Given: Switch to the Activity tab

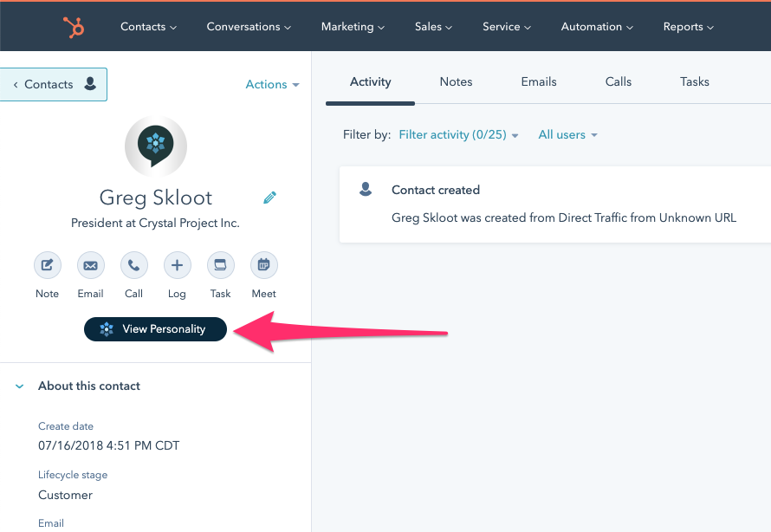Looking at the screenshot, I should click(x=370, y=81).
